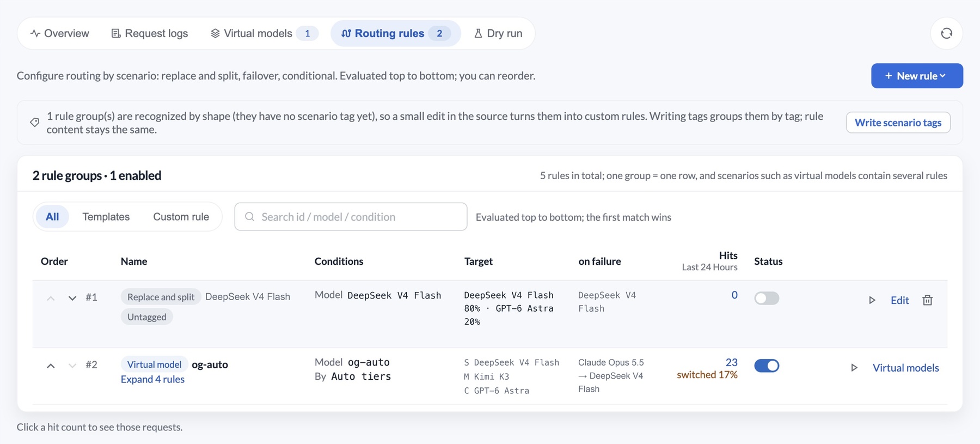
Task: Run test for og-auto rule
Action: pyautogui.click(x=854, y=368)
